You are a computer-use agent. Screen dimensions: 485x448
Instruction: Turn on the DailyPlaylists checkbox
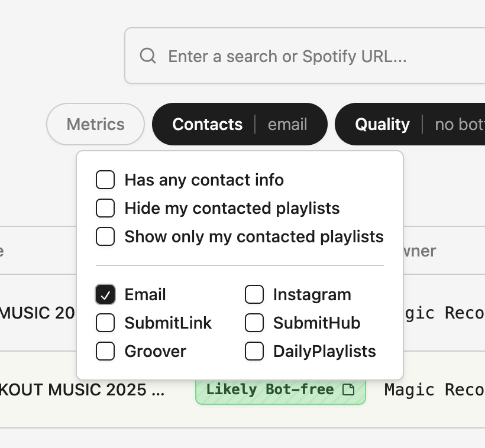point(254,351)
